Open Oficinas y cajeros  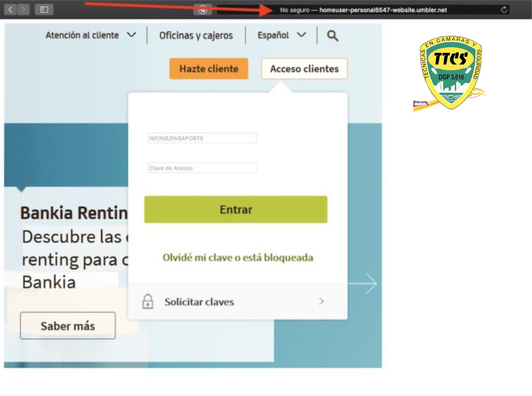coord(196,36)
